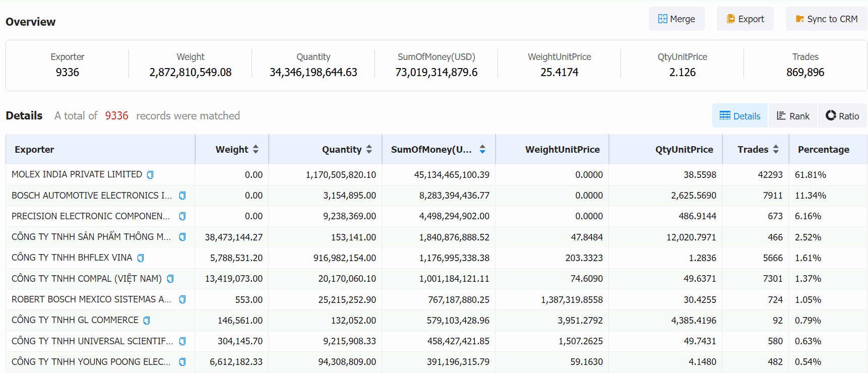Image resolution: width=868 pixels, height=373 pixels.
Task: Copy the CÔNG TY TNHH BHFLEX VINA name
Action: 141,258
